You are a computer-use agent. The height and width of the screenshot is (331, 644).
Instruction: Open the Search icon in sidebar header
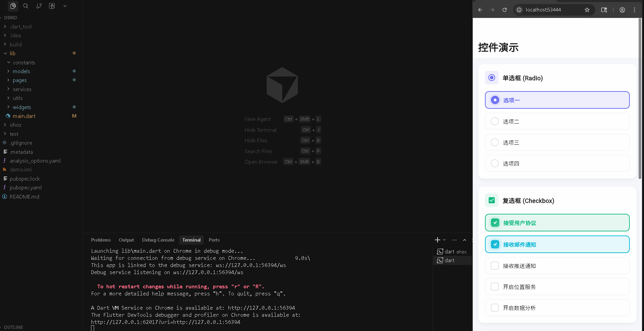click(x=26, y=6)
